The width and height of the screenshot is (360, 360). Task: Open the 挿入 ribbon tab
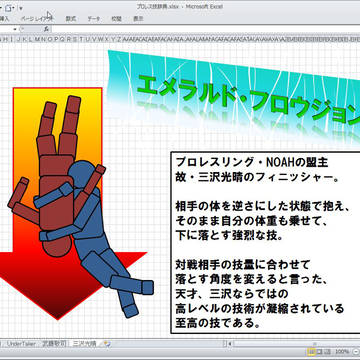pos(4,19)
